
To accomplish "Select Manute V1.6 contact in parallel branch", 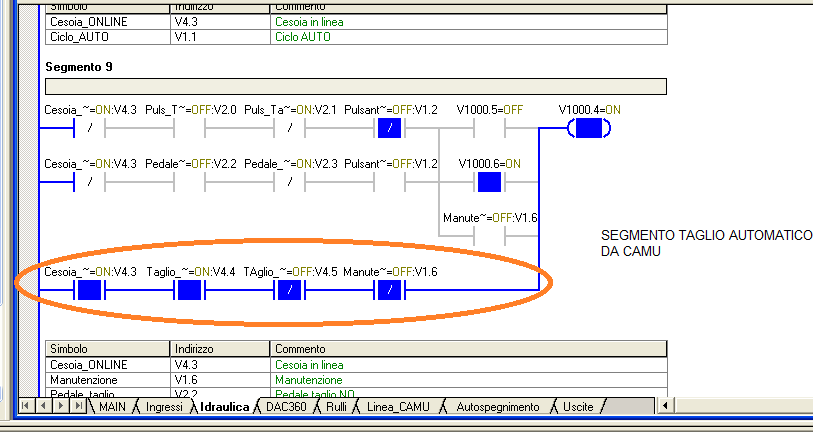I will 489,236.
